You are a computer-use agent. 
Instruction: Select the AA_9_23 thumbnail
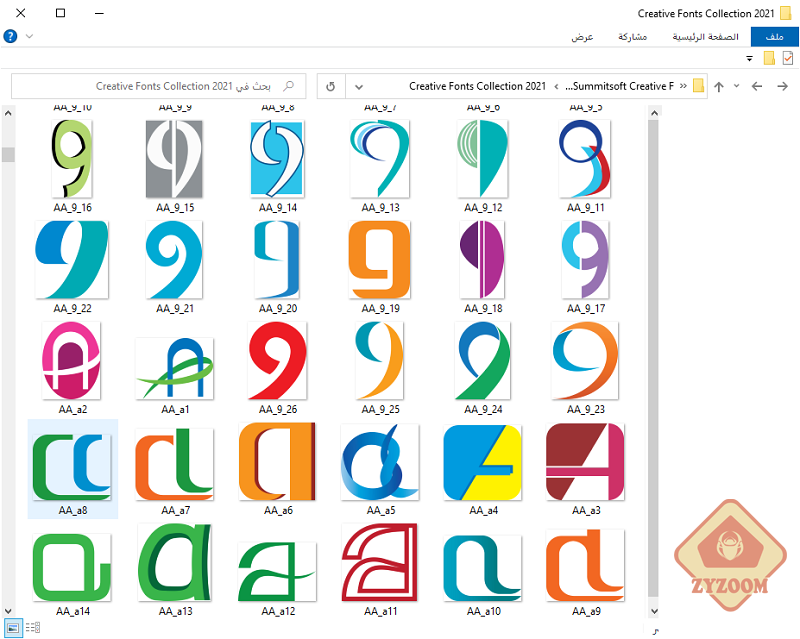(x=585, y=361)
